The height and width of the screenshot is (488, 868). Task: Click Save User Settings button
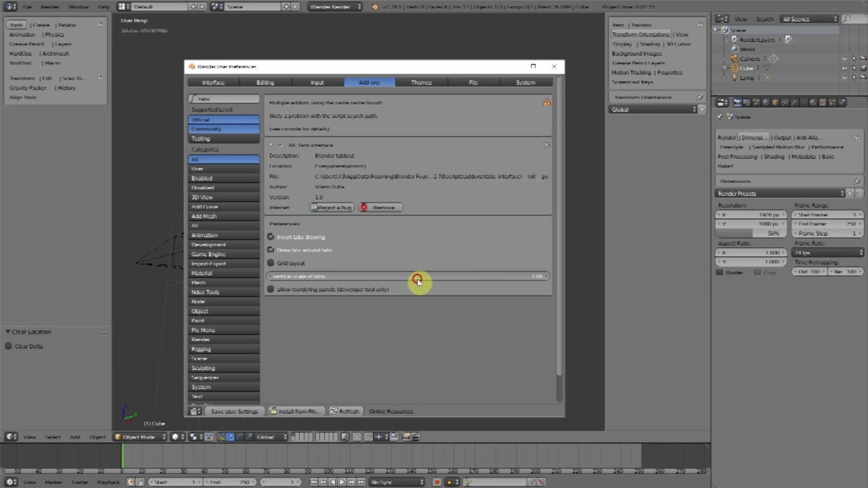click(234, 411)
